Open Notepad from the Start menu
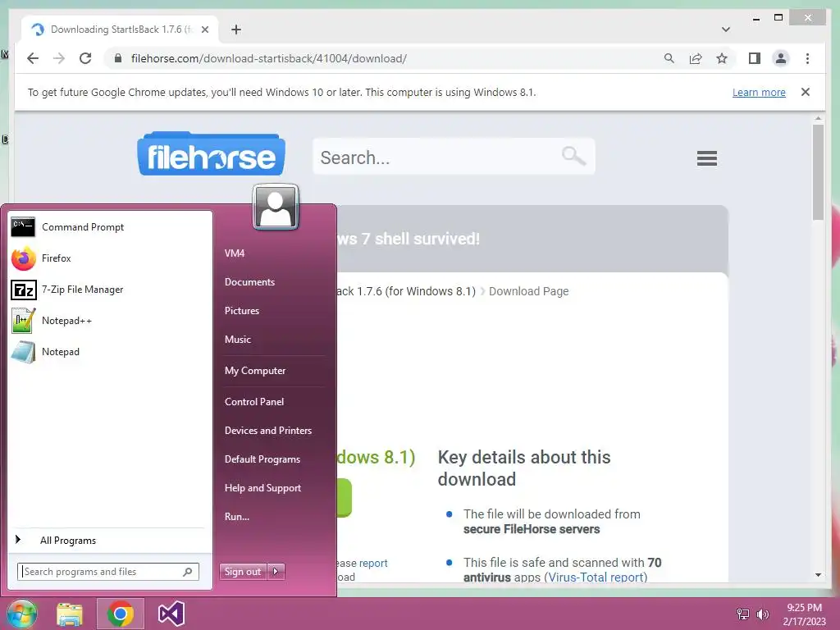Image resolution: width=840 pixels, height=630 pixels. tap(110, 351)
